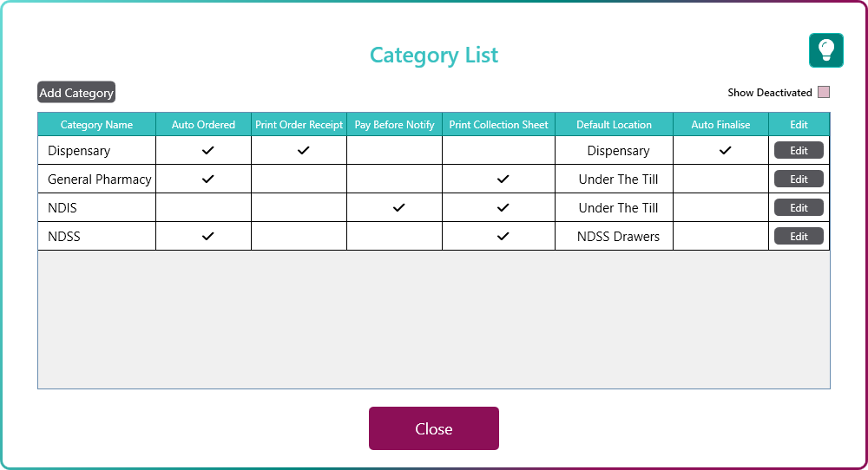Click the lightbulb help icon
868x470 pixels.
tap(826, 50)
